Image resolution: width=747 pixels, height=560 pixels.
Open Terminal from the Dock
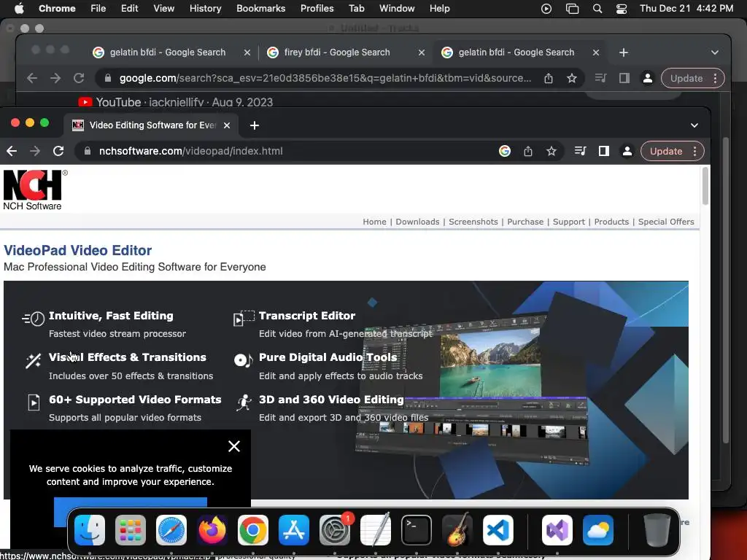coord(417,530)
